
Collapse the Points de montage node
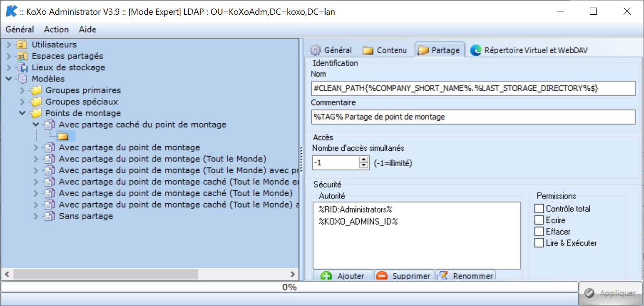(22, 113)
